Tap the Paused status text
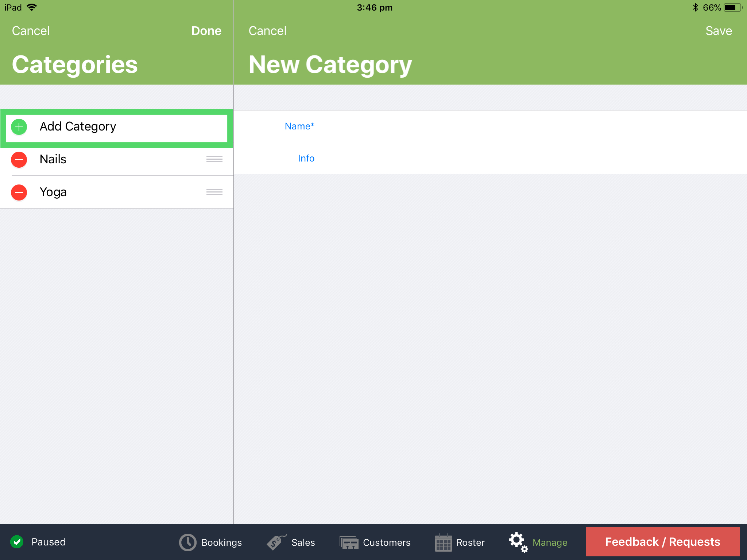This screenshot has height=560, width=747. pyautogui.click(x=49, y=542)
